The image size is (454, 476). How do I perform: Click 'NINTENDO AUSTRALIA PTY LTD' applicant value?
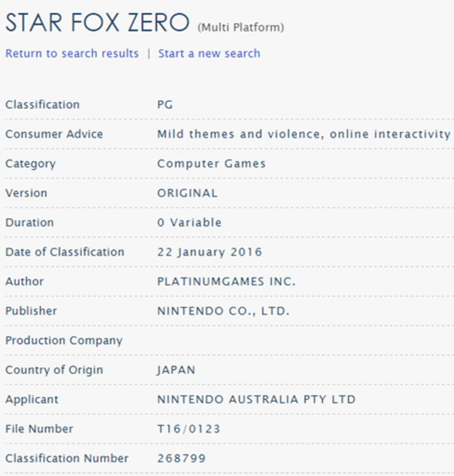pyautogui.click(x=256, y=399)
